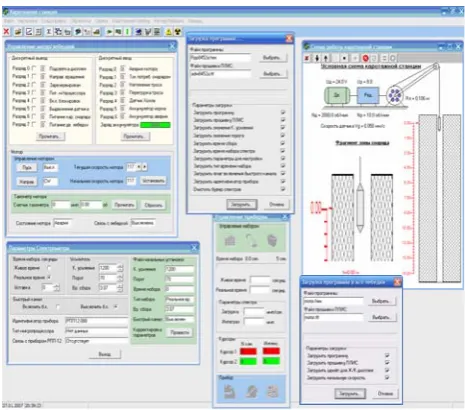Click first green indicator in Каротаж 2 row
This screenshot has height=410, width=465.
pos(248,361)
